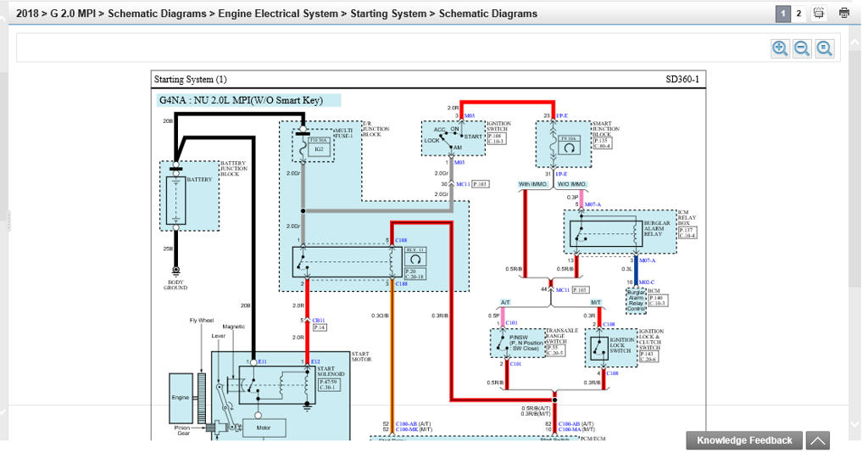Open the circuit component view icon
The image size is (868, 453).
coord(819,14)
